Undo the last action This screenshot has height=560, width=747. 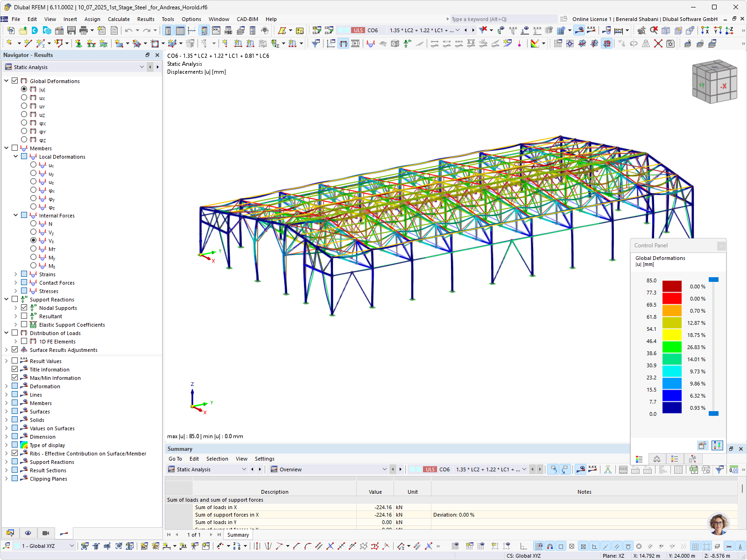(129, 30)
